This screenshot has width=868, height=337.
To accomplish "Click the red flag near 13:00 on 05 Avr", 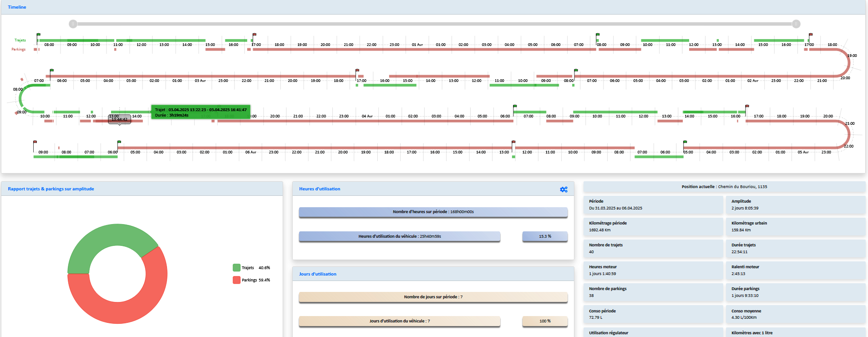I will pos(514,143).
